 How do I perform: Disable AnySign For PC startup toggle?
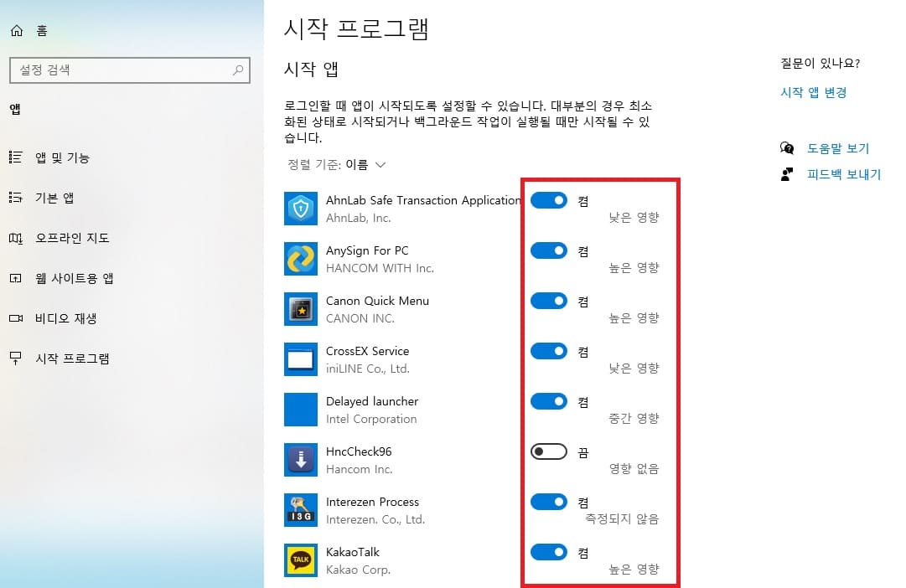click(x=549, y=250)
